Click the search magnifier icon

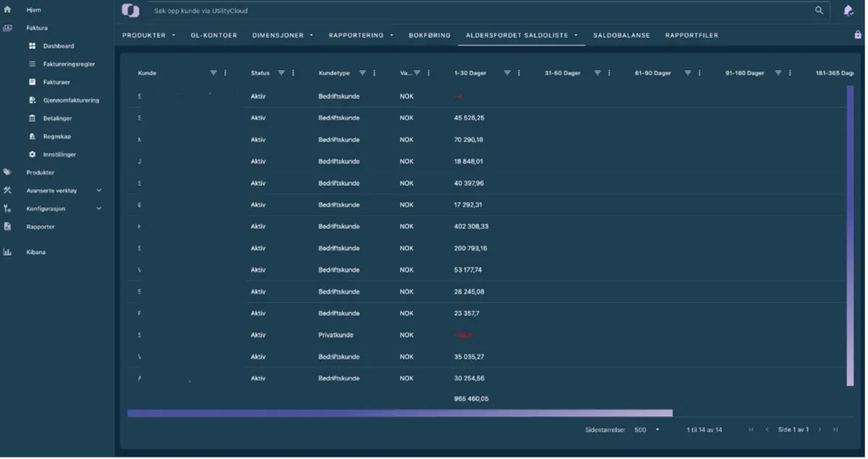[x=820, y=11]
